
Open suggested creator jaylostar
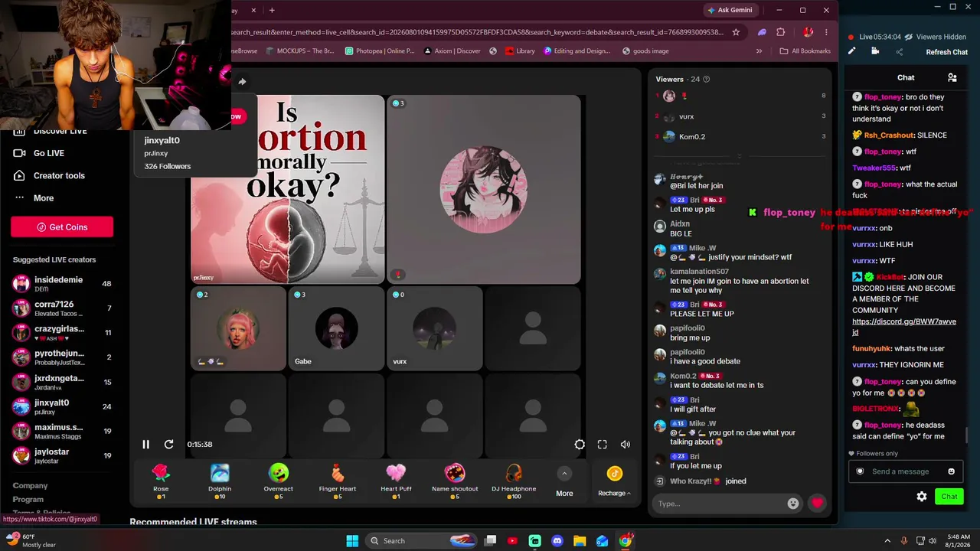click(62, 455)
